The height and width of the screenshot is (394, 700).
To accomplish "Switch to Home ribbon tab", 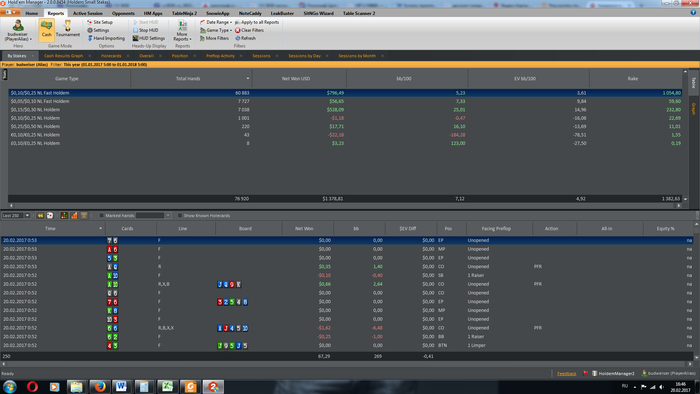I will coord(32,13).
